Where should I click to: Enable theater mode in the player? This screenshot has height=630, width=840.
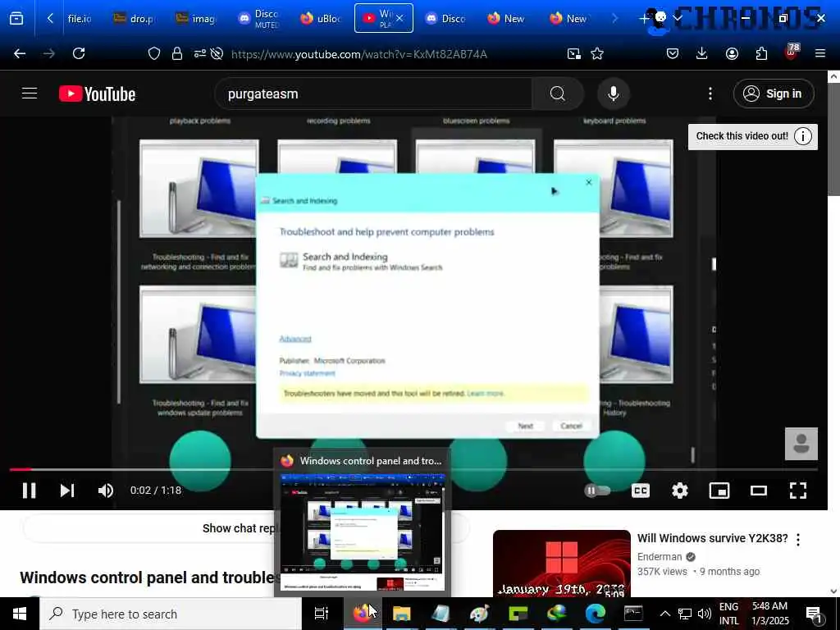(759, 491)
